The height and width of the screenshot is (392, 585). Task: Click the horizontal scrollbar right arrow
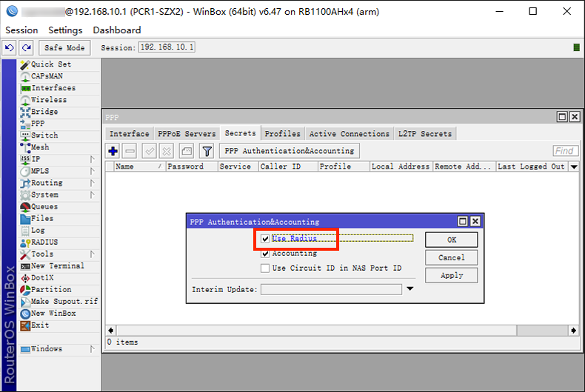pos(573,331)
